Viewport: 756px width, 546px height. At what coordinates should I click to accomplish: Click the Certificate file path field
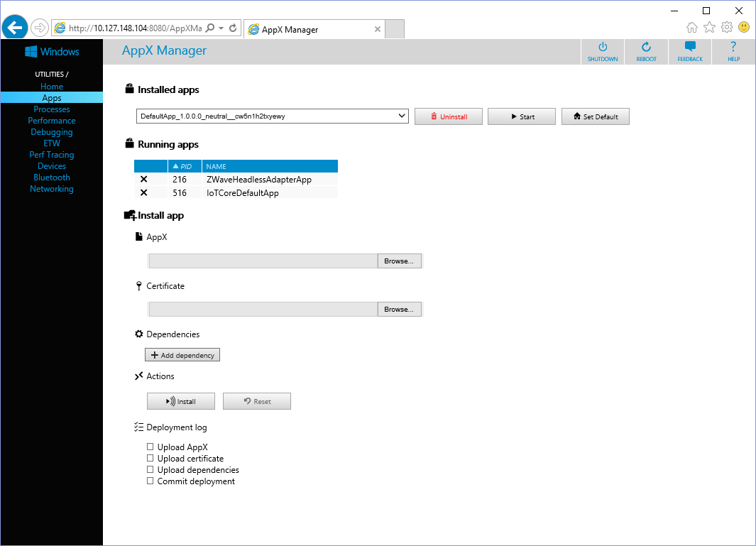263,309
